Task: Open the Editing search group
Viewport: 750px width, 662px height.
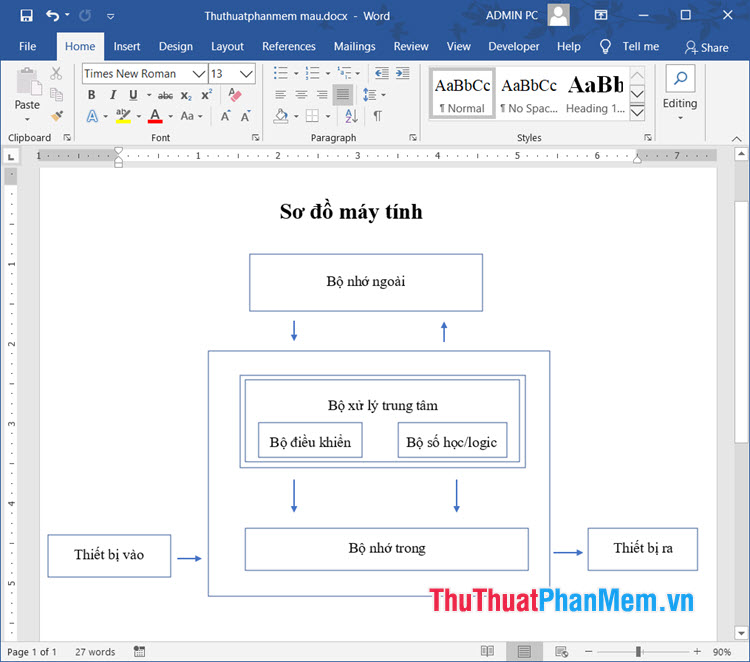Action: [x=680, y=93]
